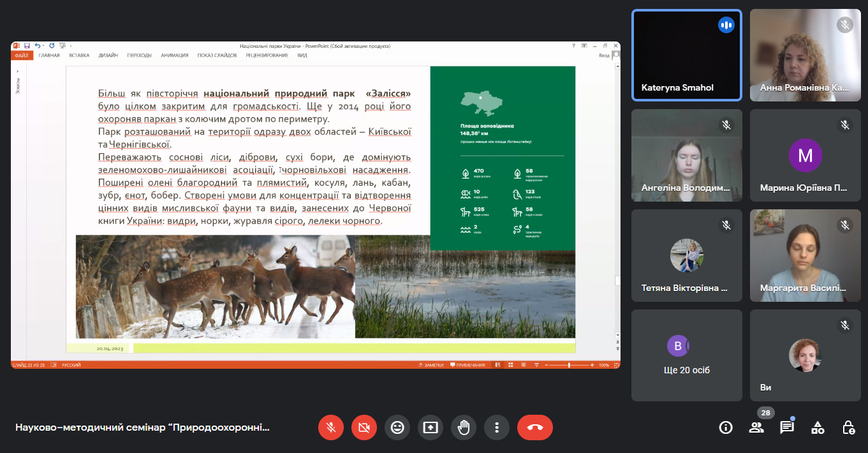Open the more options menu
The image size is (868, 453).
point(497,427)
